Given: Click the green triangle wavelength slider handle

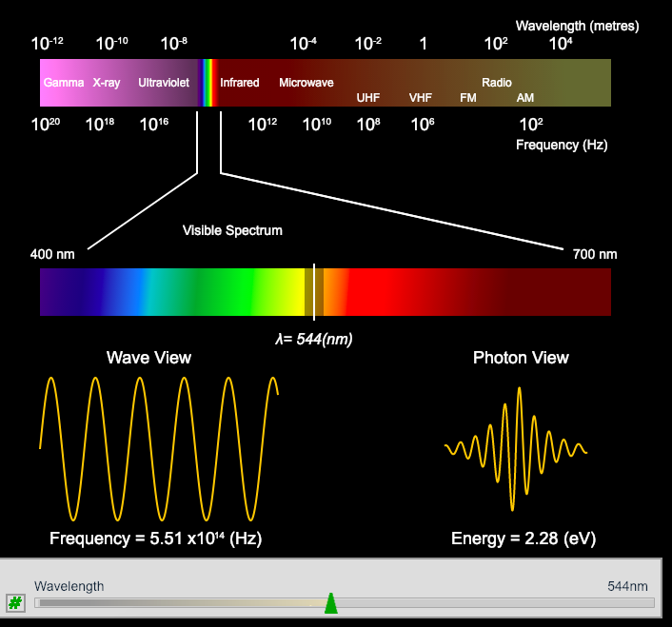Looking at the screenshot, I should click(x=331, y=603).
